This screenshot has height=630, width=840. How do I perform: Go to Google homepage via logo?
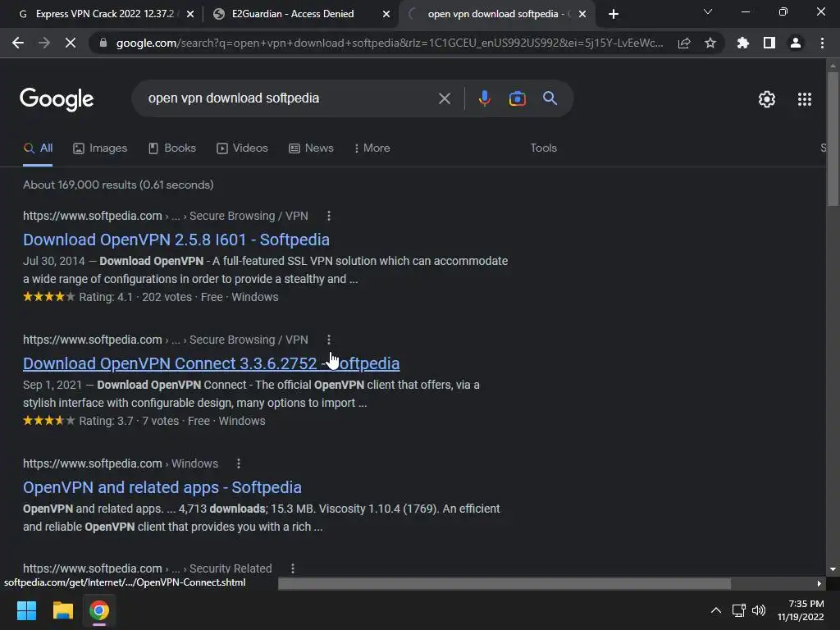pos(57,99)
